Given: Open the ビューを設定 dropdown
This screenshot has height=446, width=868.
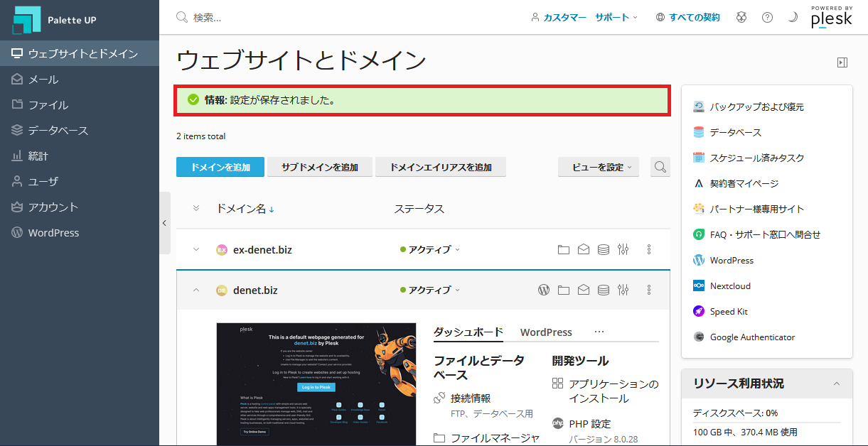Looking at the screenshot, I should 599,167.
